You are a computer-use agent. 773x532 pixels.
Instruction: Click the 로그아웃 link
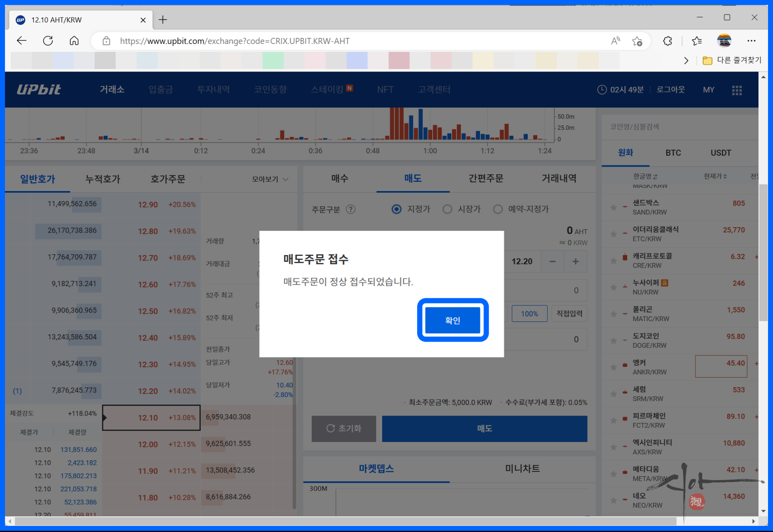pyautogui.click(x=670, y=90)
